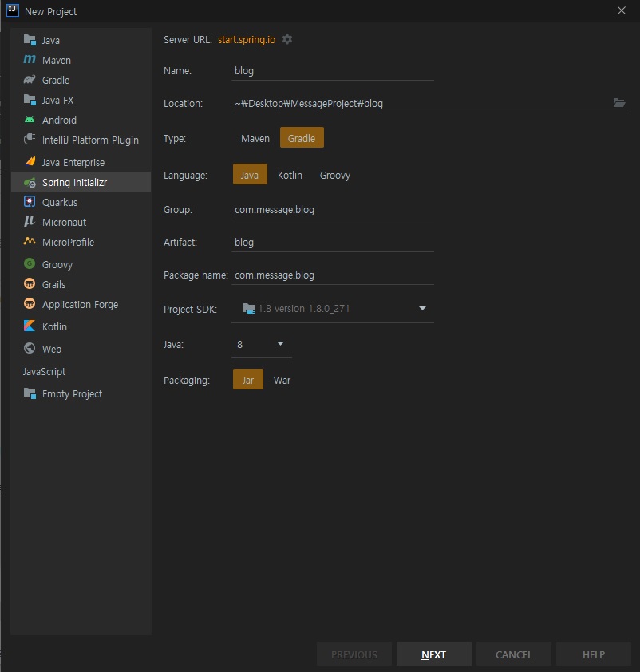Click the Android robot icon
The image size is (640, 672).
tap(30, 120)
